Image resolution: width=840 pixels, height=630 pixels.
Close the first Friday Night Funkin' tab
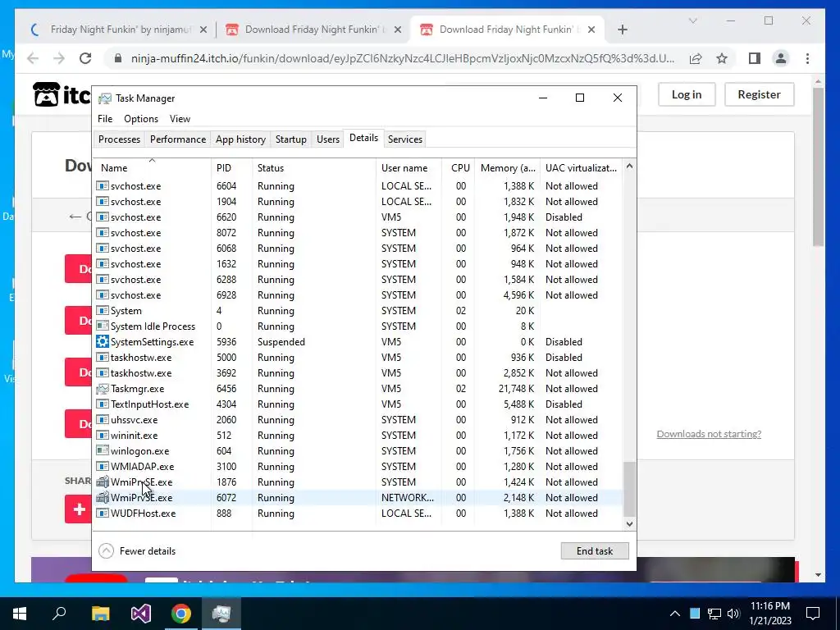pyautogui.click(x=203, y=30)
